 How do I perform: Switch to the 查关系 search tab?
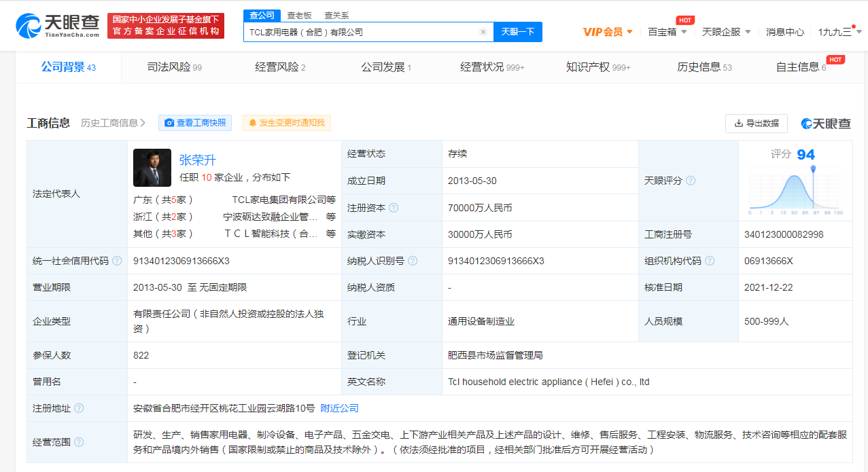[336, 15]
